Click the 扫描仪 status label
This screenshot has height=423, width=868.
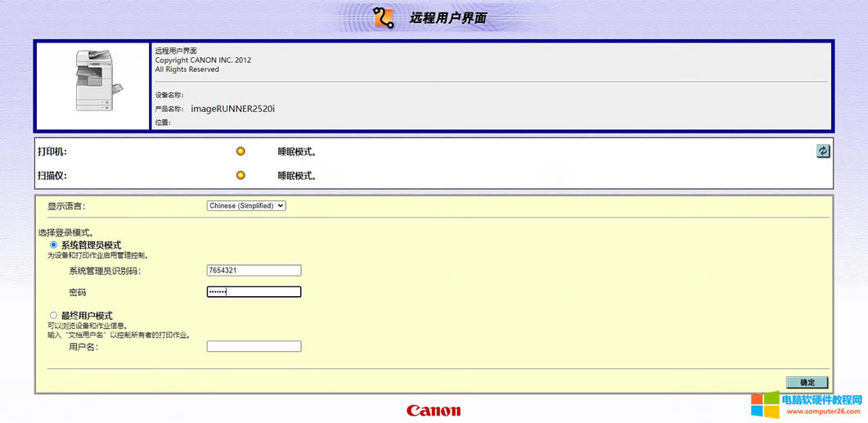coord(52,176)
